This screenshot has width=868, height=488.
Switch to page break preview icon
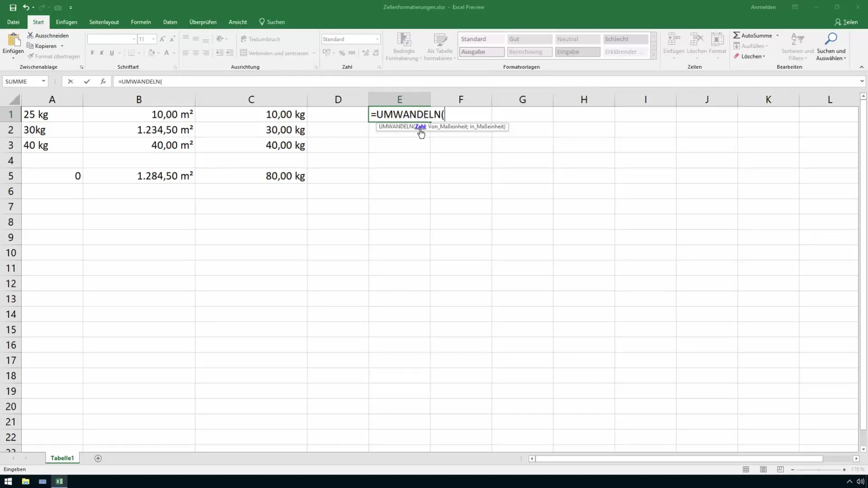coord(780,469)
